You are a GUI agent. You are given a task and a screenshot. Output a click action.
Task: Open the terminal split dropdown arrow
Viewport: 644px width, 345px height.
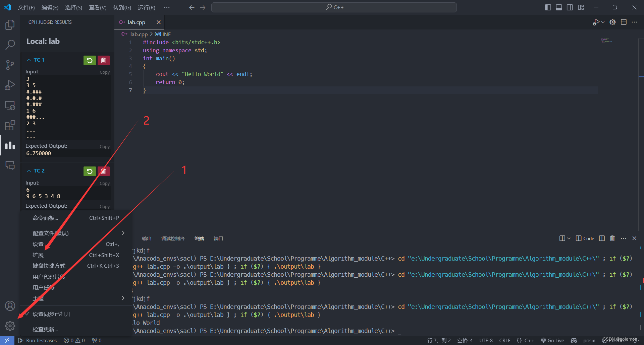coord(569,238)
